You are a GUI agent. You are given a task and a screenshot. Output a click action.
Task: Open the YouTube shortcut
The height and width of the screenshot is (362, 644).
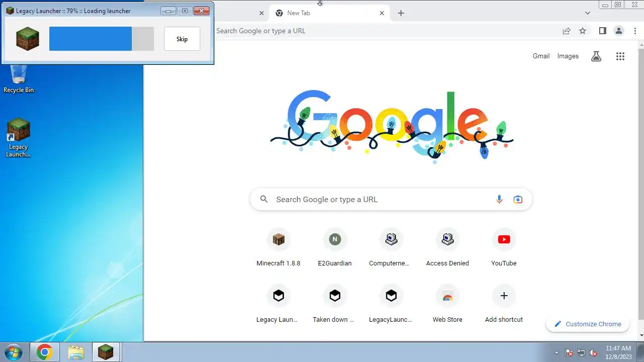[x=504, y=248]
